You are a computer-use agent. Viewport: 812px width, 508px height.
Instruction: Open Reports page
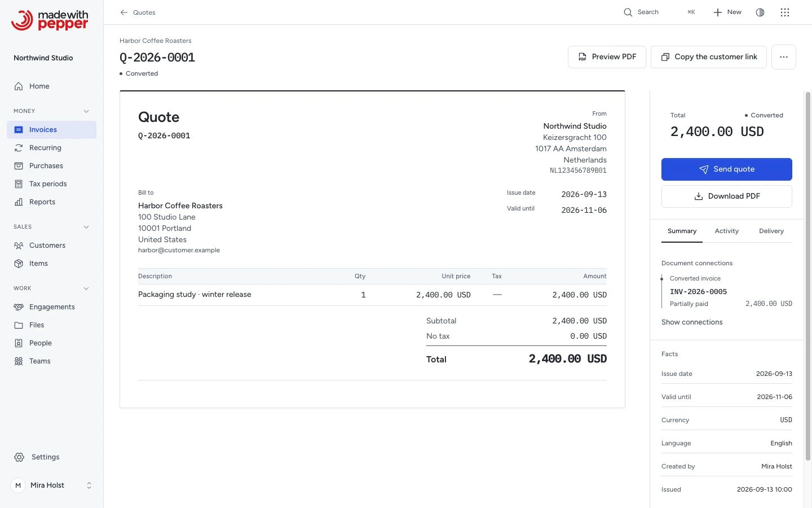click(x=51, y=202)
